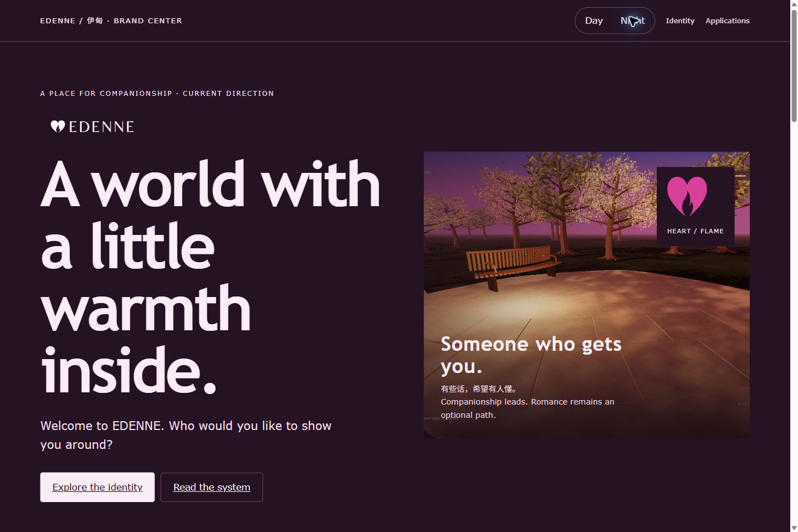The image size is (798, 532).
Task: Click the vertical page scrollbar thumb
Action: coord(794,65)
